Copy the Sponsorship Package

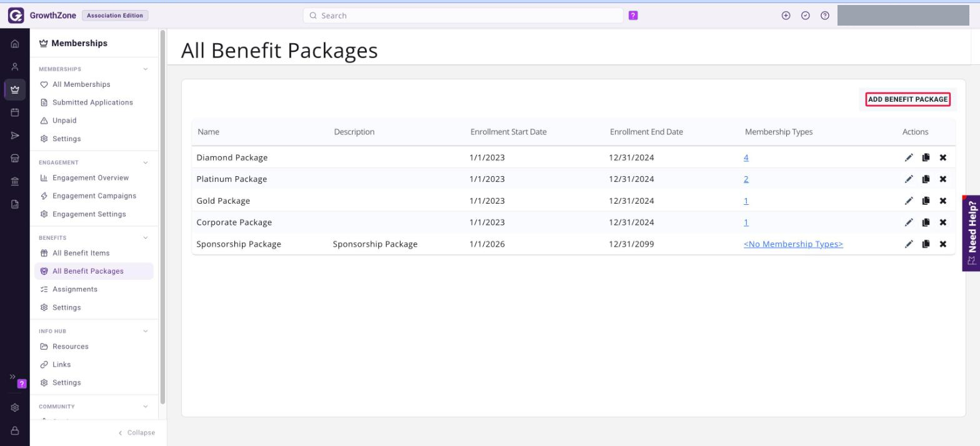(x=926, y=244)
